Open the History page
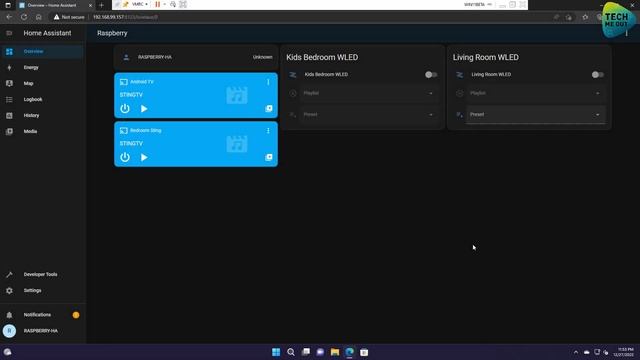 click(42, 116)
